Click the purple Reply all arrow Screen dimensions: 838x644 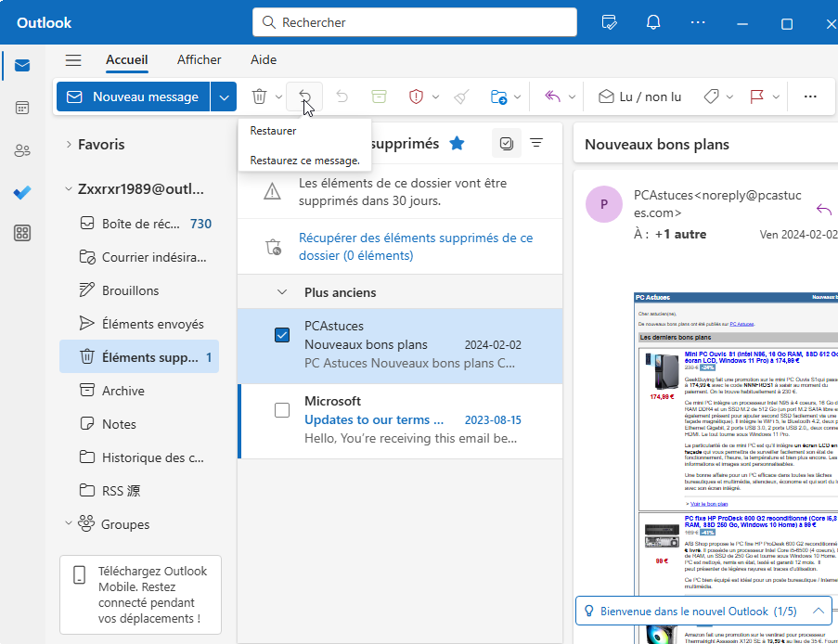(x=552, y=97)
